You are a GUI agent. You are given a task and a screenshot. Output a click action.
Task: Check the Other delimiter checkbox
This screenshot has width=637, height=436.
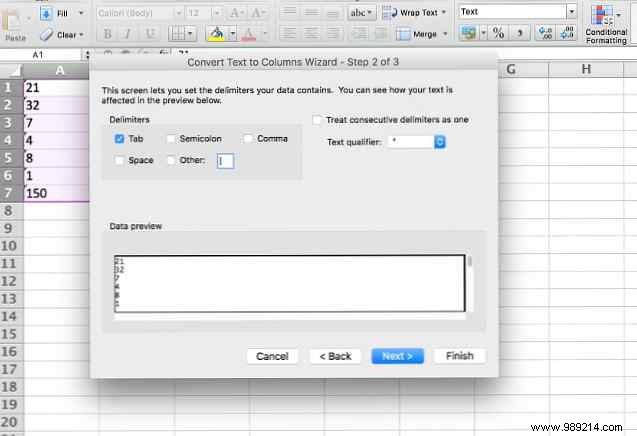(x=171, y=161)
